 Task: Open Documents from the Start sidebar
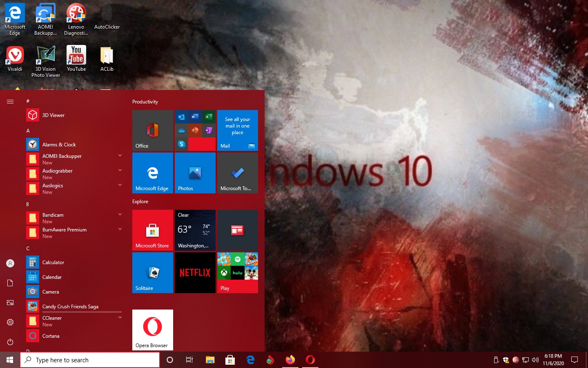click(10, 283)
